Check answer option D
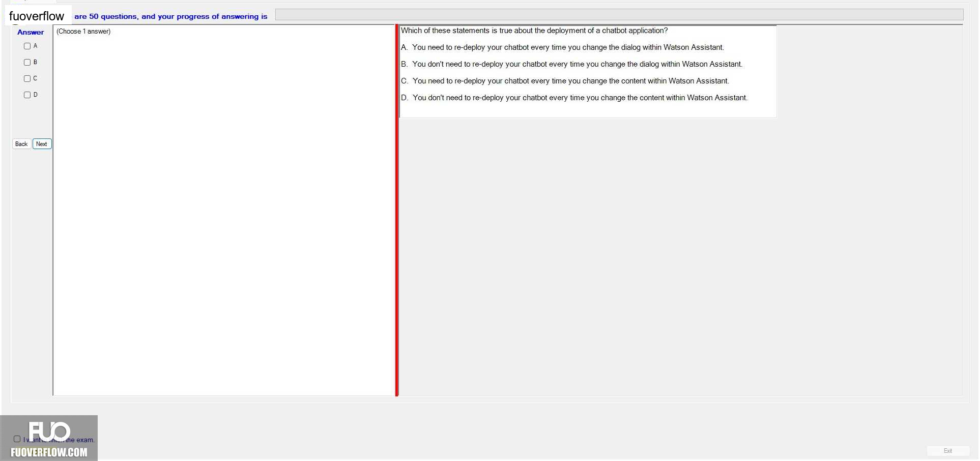The image size is (980, 461). 27,95
